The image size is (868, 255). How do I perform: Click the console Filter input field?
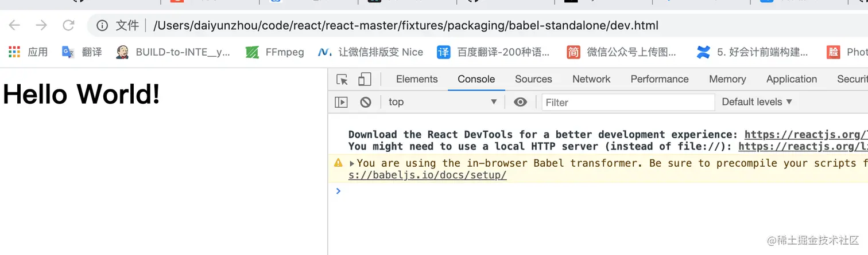(628, 103)
